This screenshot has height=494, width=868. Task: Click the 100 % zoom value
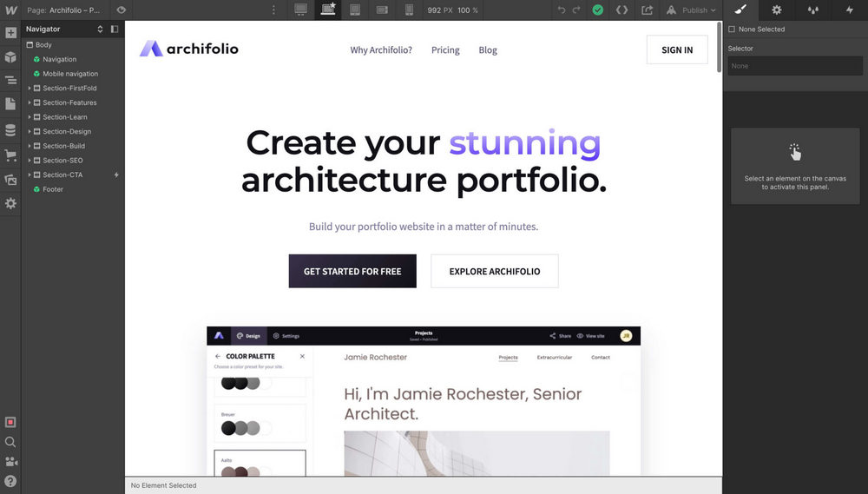(468, 10)
